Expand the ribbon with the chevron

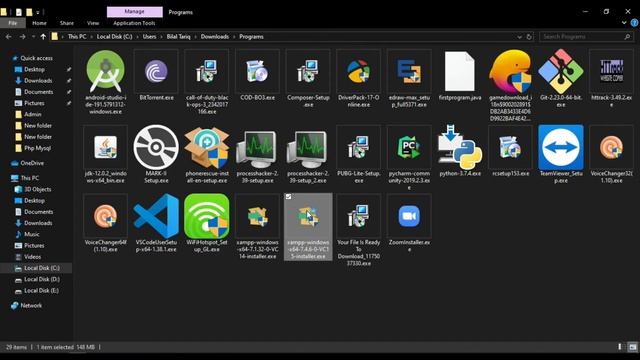click(624, 23)
